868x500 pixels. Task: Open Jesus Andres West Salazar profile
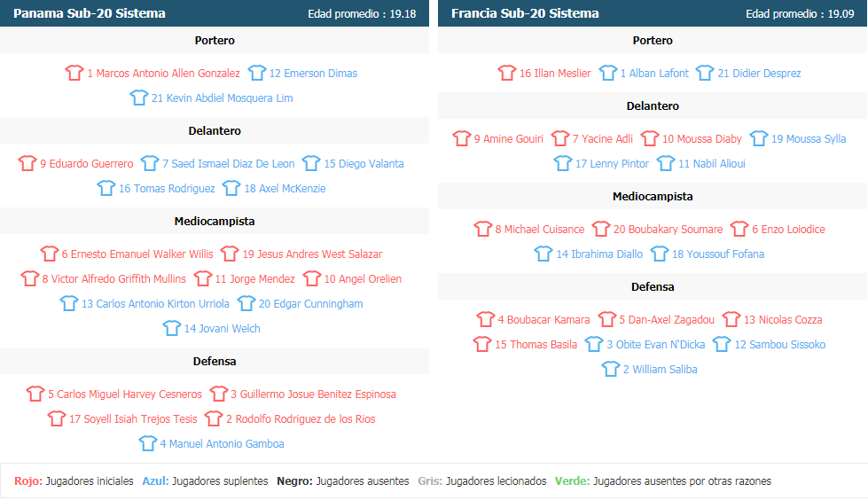coord(312,254)
